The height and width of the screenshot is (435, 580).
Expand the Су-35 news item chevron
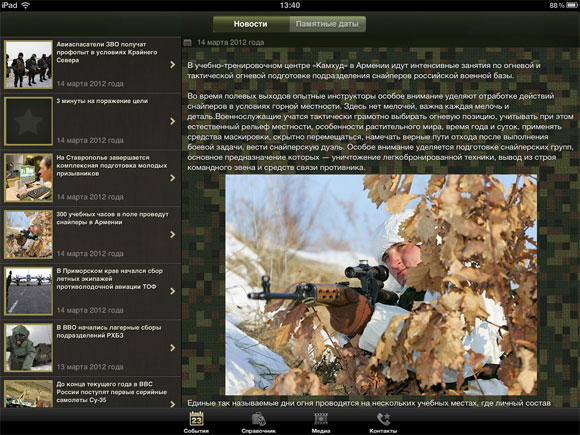click(172, 404)
